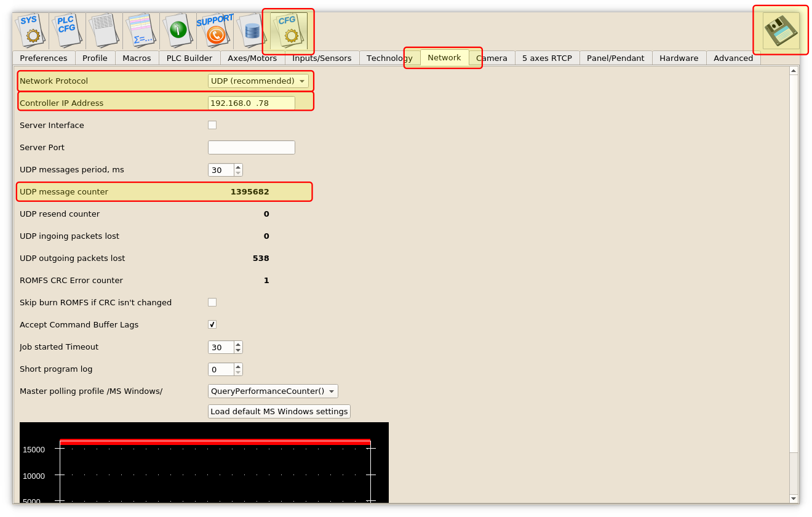
Task: Uncheck Accept Command Buffer Lags
Action: 212,324
